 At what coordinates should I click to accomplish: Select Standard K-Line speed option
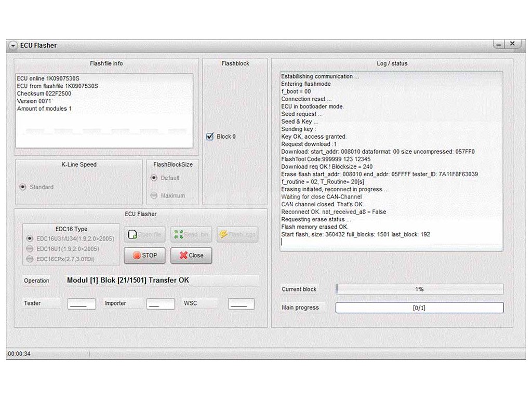tap(23, 187)
